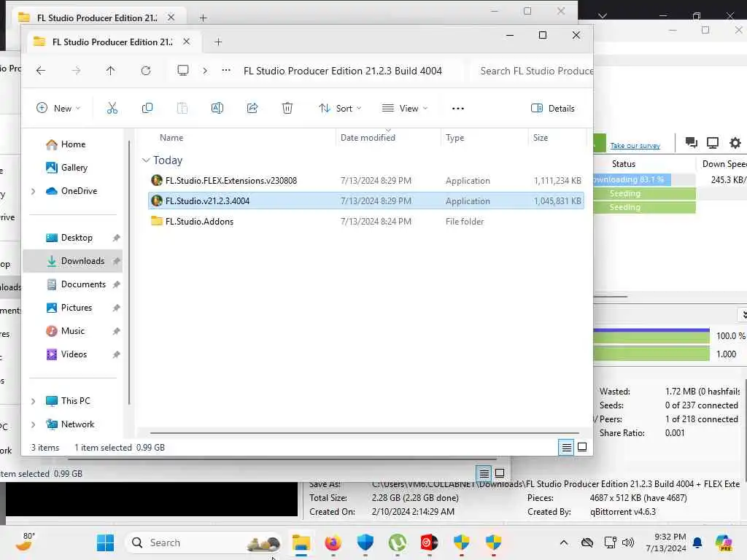Open New item dropdown
This screenshot has width=747, height=560.
[58, 108]
